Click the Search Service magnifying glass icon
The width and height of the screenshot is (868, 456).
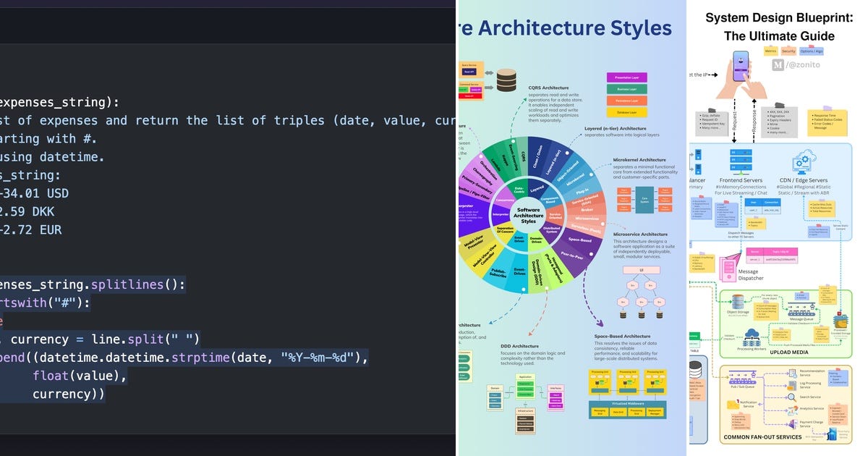click(x=792, y=395)
